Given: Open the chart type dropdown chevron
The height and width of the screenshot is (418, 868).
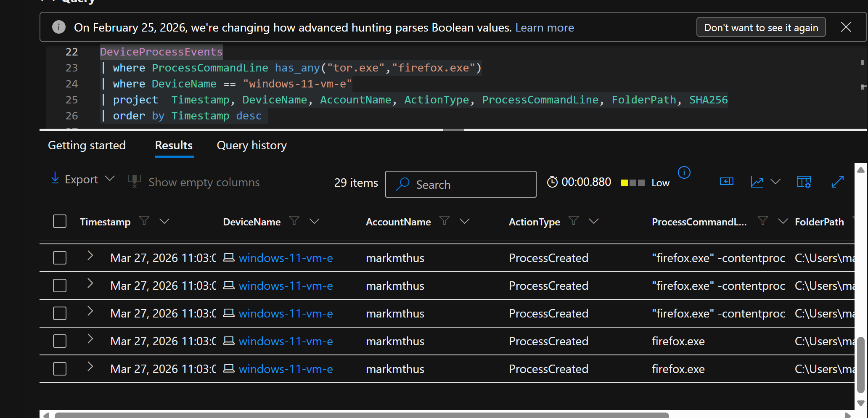Looking at the screenshot, I should tap(775, 182).
